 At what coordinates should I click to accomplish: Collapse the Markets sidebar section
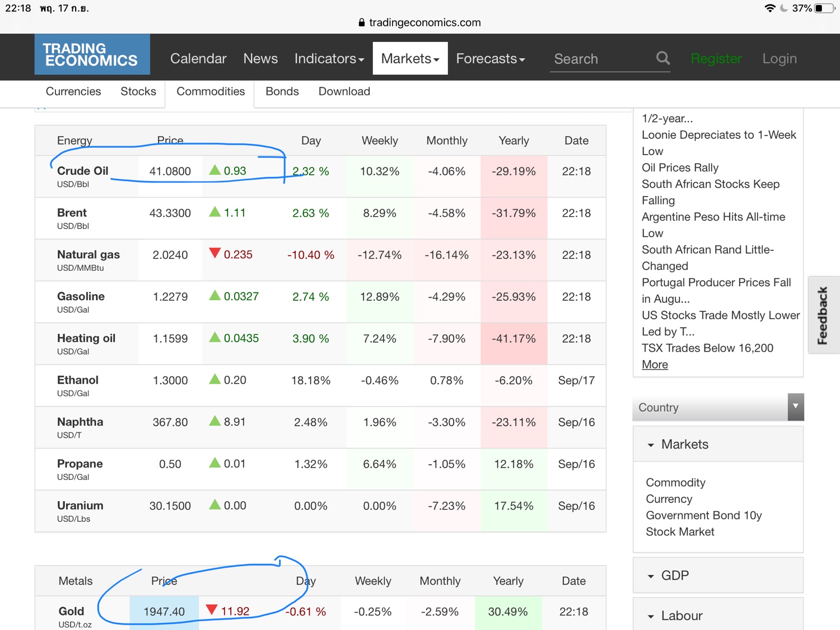pyautogui.click(x=718, y=444)
